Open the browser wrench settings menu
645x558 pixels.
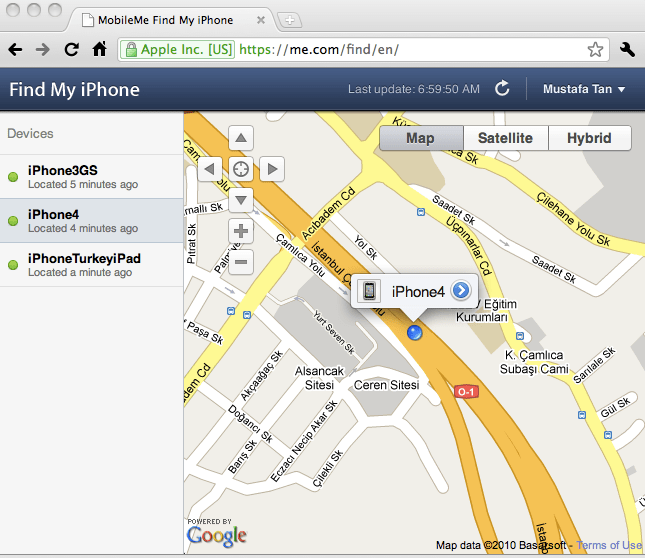tap(627, 50)
